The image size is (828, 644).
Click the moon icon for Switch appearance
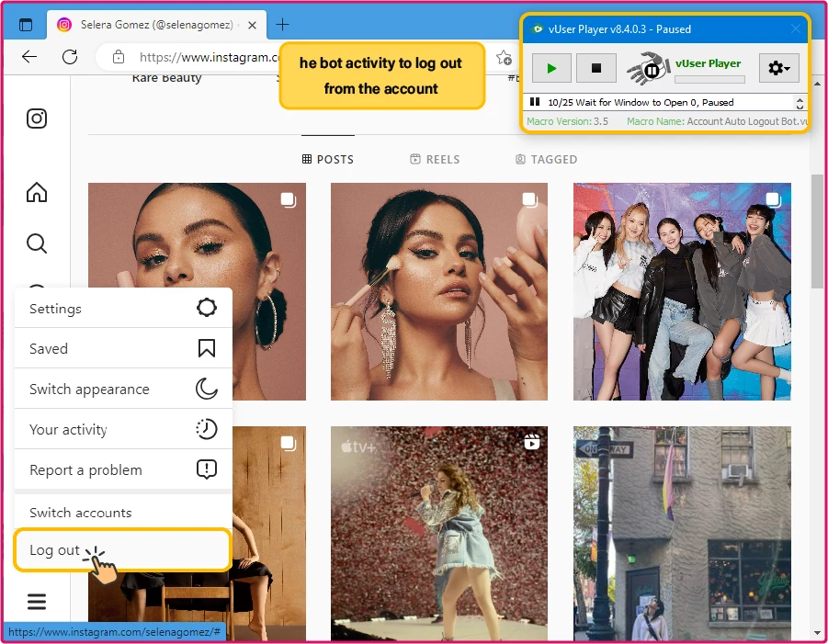207,389
